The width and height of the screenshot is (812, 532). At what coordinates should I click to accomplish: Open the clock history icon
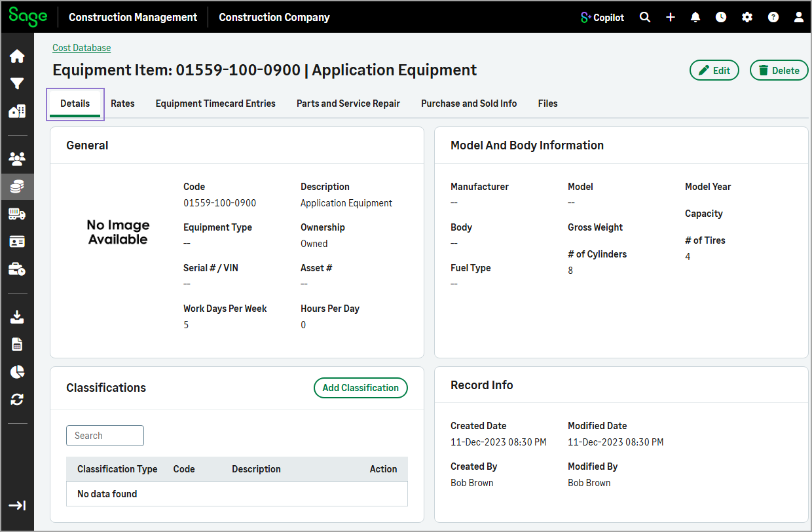tap(721, 17)
